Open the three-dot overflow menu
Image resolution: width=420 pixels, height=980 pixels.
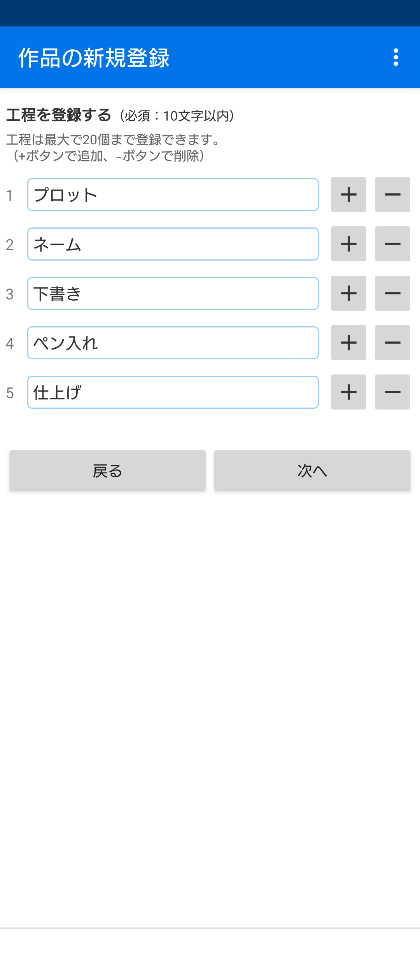point(395,58)
